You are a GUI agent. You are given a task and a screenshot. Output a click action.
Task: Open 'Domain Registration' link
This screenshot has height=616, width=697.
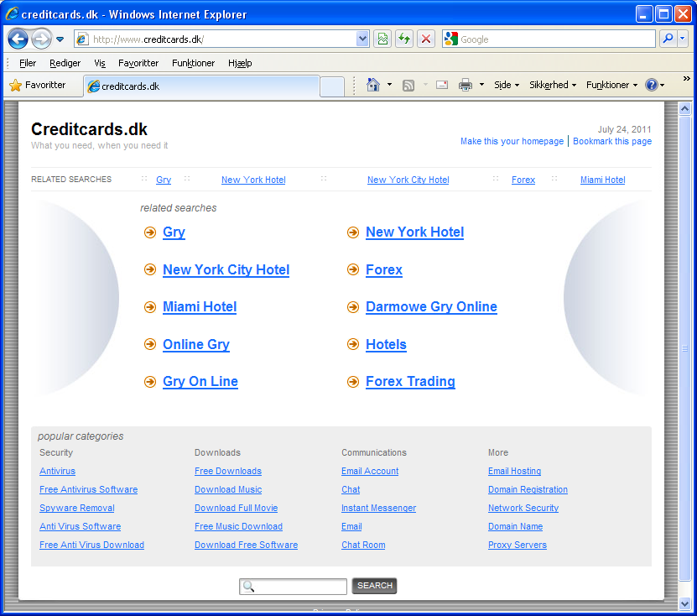[528, 489]
